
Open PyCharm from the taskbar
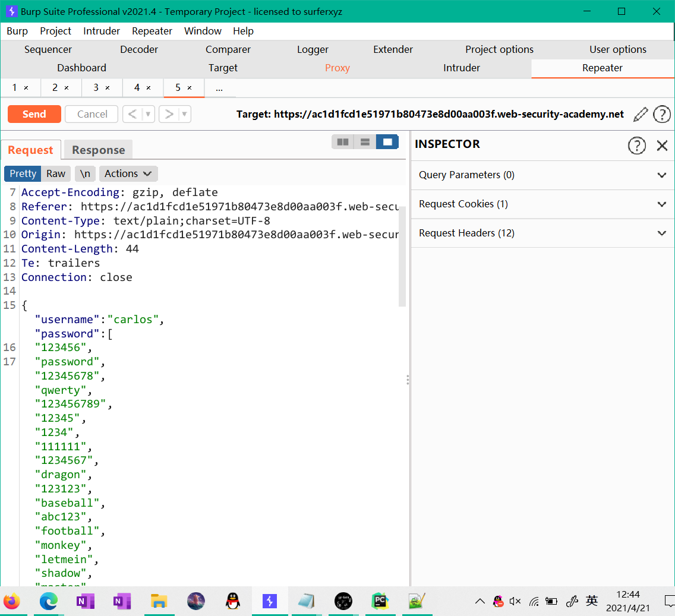tap(380, 601)
